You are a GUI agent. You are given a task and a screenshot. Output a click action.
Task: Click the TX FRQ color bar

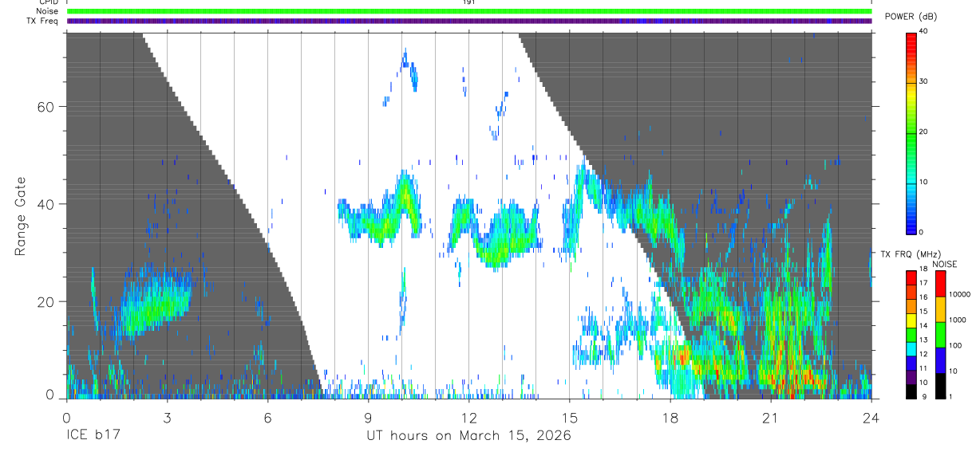tap(911, 335)
